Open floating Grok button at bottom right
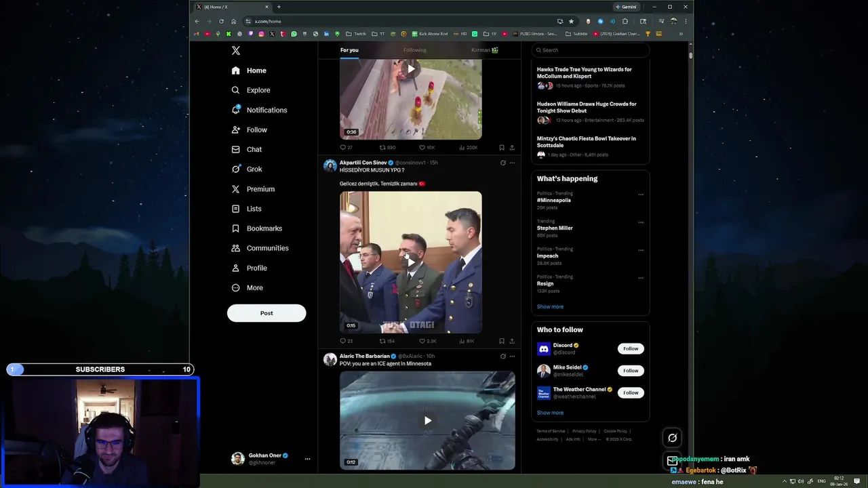868x488 pixels. (672, 438)
